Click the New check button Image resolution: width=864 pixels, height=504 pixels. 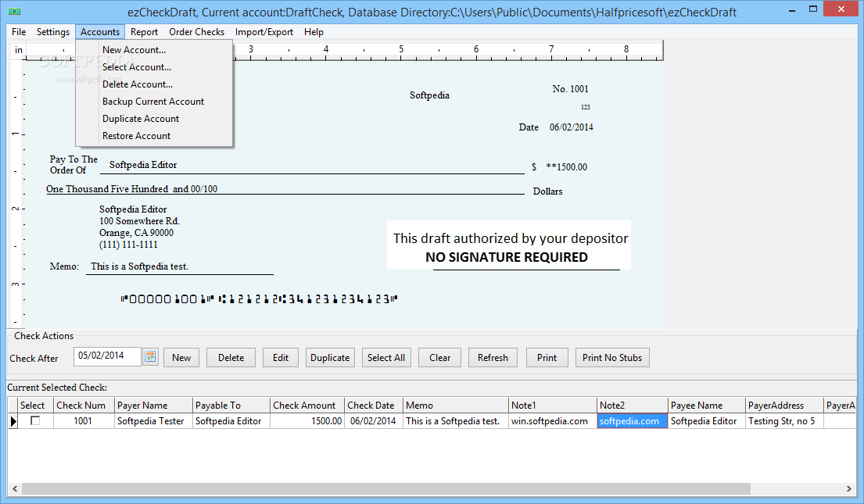click(181, 357)
